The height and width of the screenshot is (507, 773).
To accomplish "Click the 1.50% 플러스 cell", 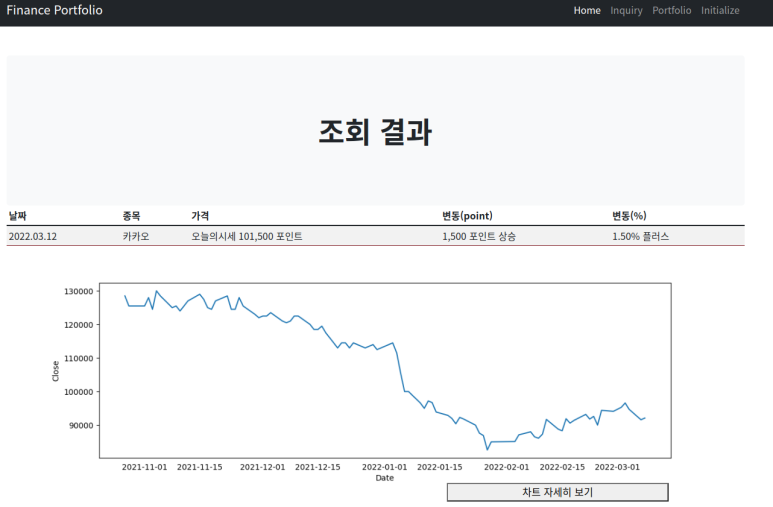I will [640, 236].
